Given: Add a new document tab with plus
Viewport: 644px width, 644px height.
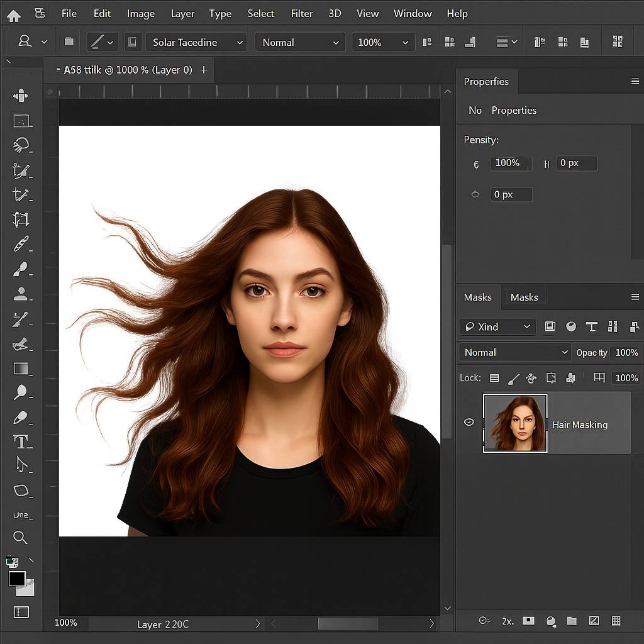Looking at the screenshot, I should 204,70.
